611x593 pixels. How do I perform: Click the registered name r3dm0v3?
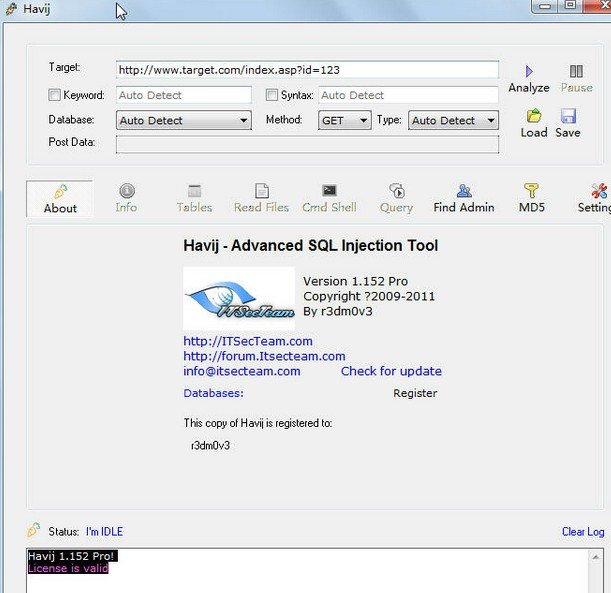(210, 445)
